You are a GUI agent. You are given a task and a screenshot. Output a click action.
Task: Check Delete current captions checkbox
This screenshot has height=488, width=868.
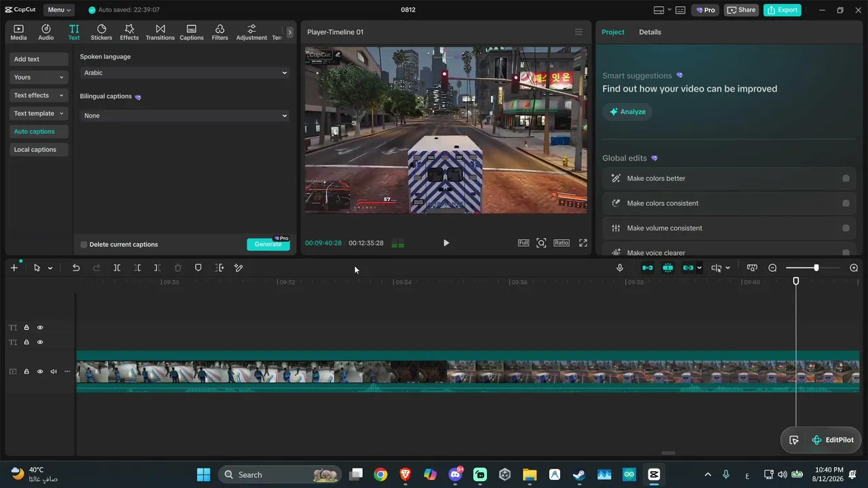(84, 245)
